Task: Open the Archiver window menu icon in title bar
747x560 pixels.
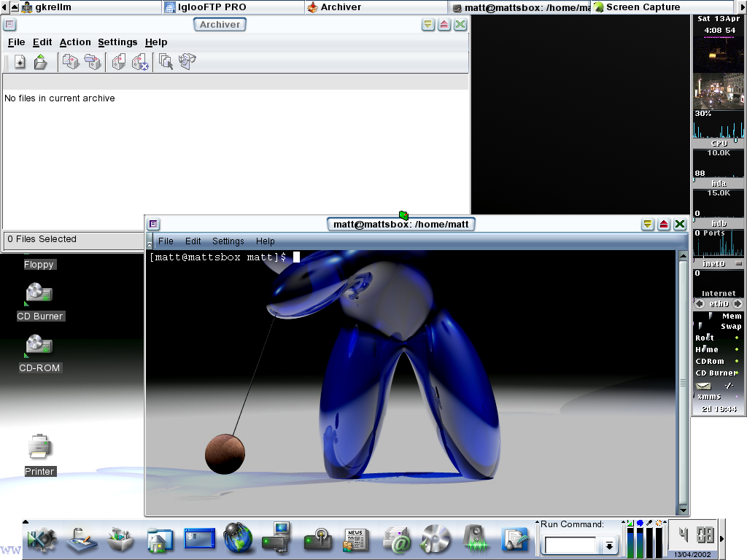Action: (9, 24)
